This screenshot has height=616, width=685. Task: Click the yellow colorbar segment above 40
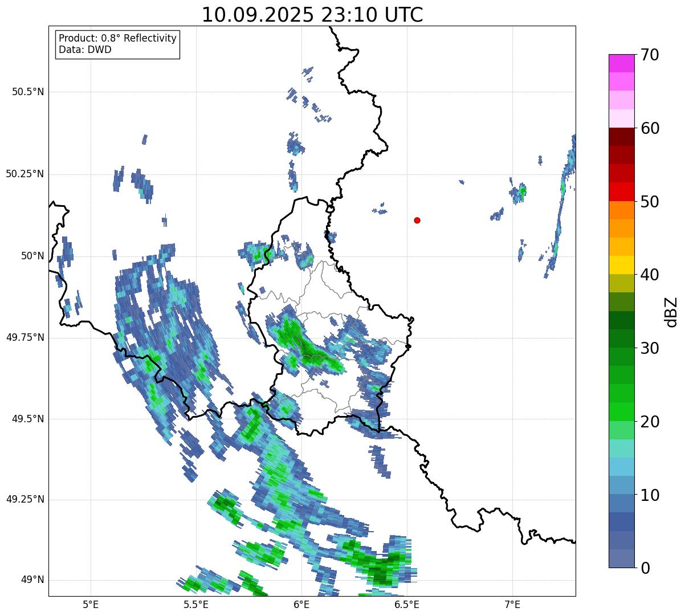[622, 266]
